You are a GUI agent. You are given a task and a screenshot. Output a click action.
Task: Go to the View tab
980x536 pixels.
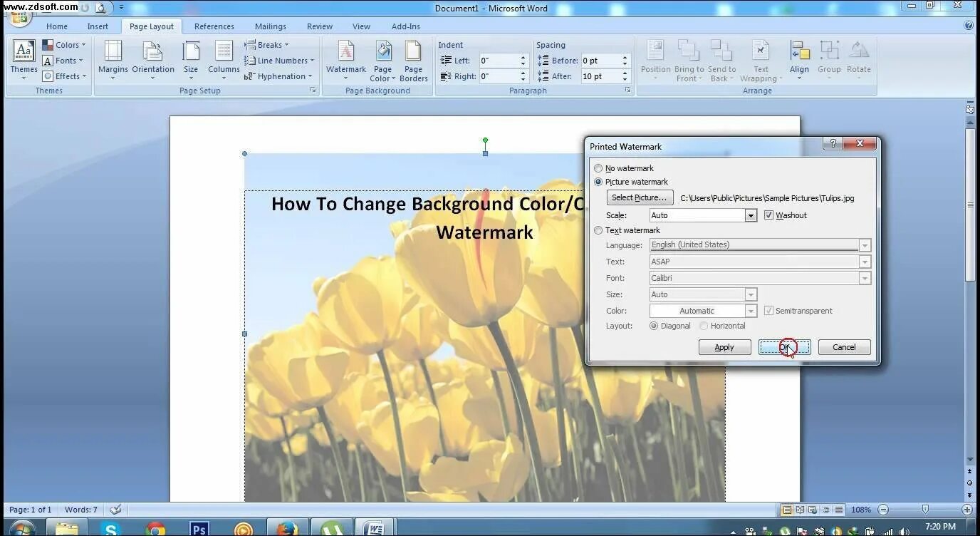click(x=362, y=26)
